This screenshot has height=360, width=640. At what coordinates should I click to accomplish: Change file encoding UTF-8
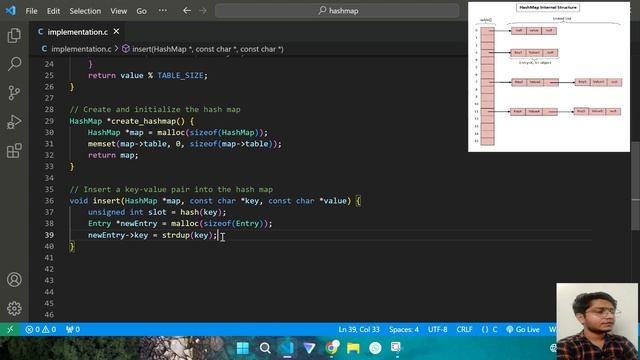tap(438, 329)
